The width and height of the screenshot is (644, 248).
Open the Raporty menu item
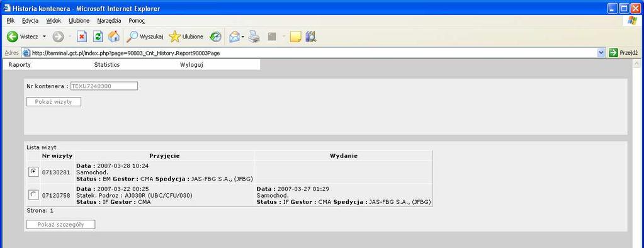click(20, 64)
